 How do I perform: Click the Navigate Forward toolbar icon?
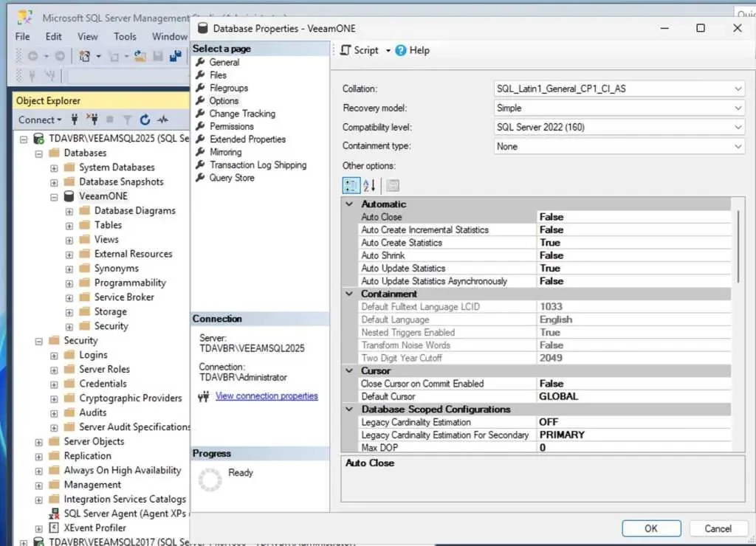(x=60, y=56)
